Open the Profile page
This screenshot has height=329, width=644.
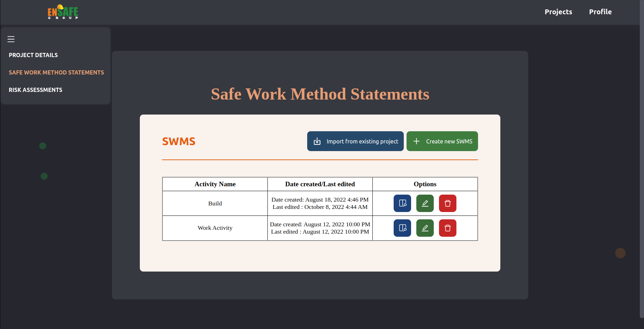pyautogui.click(x=600, y=12)
